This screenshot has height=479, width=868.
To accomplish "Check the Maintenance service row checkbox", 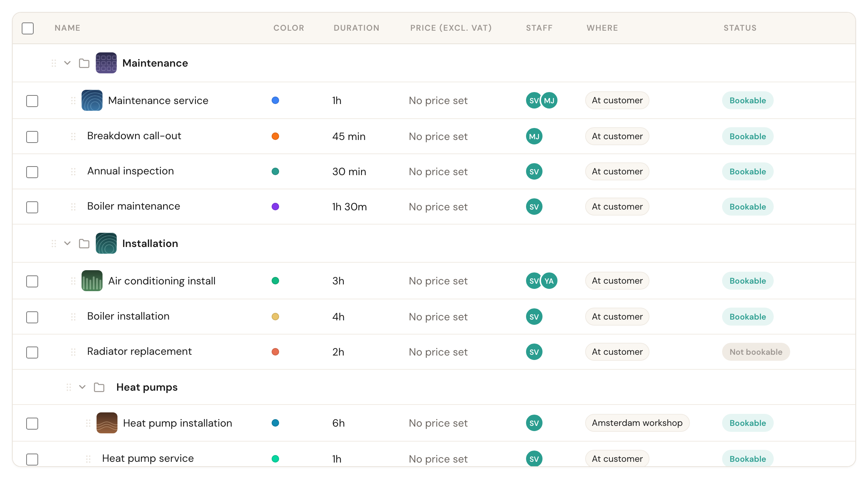I will coord(32,101).
